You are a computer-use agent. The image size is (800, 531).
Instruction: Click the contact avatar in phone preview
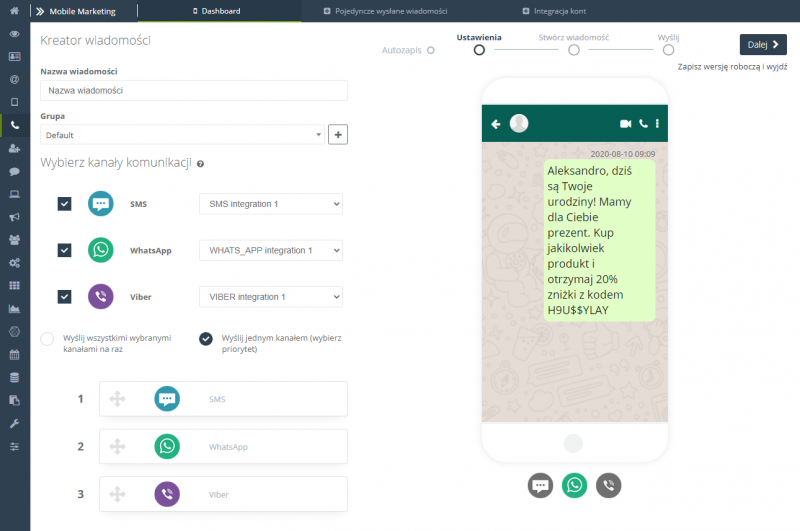519,123
